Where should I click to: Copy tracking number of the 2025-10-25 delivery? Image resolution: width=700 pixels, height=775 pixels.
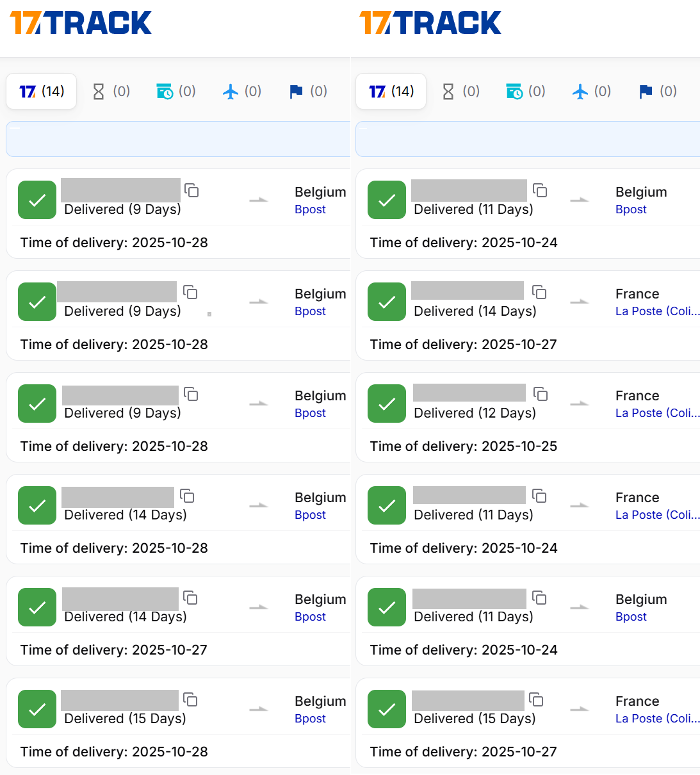[x=541, y=394]
